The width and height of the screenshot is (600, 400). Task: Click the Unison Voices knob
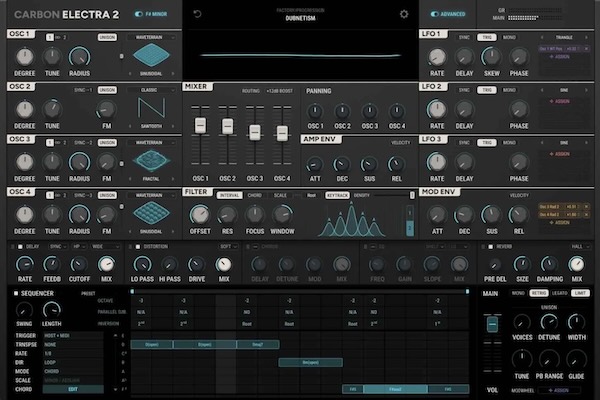coord(522,323)
